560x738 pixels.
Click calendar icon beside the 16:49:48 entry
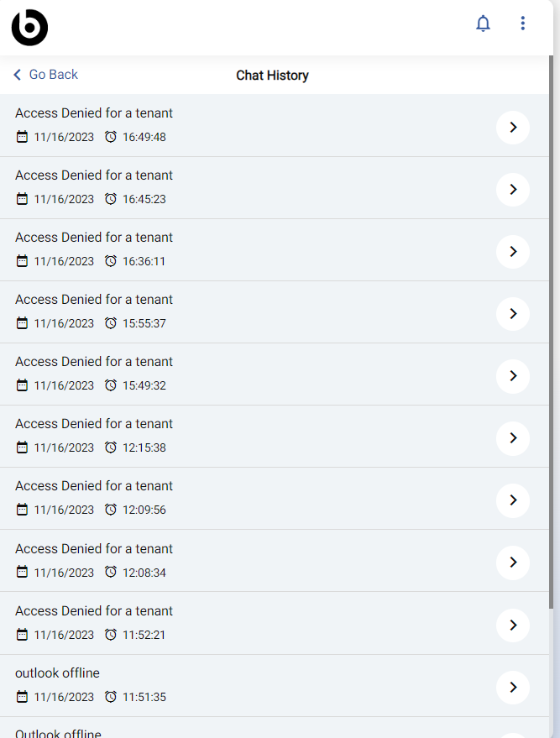point(22,137)
